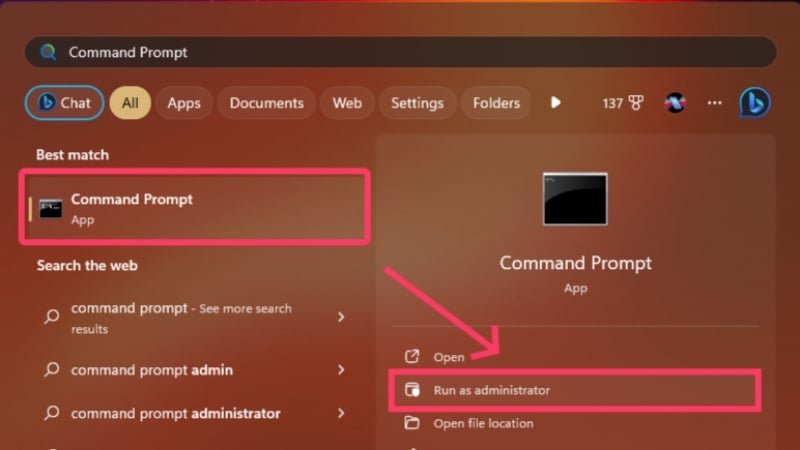Image resolution: width=800 pixels, height=450 pixels.
Task: Show more filter tabs with play arrow
Action: point(556,103)
